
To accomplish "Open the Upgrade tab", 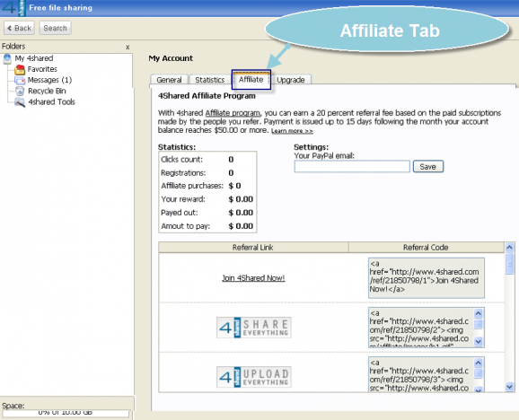I will tap(291, 80).
